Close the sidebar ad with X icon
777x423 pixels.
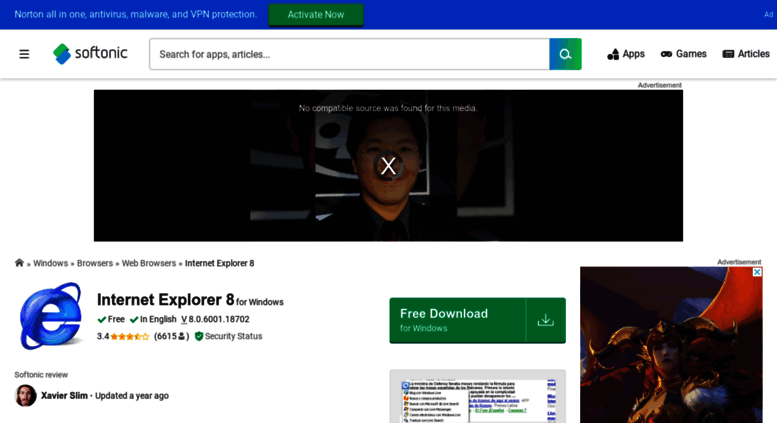point(757,272)
